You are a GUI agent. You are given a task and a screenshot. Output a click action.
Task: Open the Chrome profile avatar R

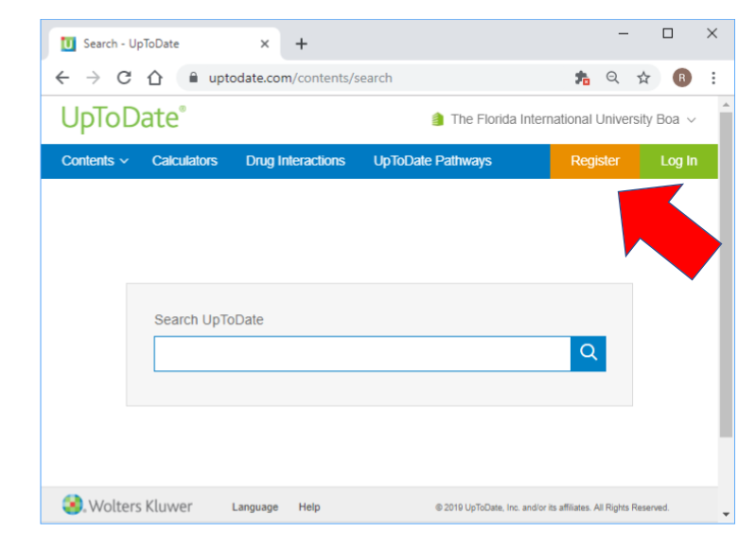point(682,78)
